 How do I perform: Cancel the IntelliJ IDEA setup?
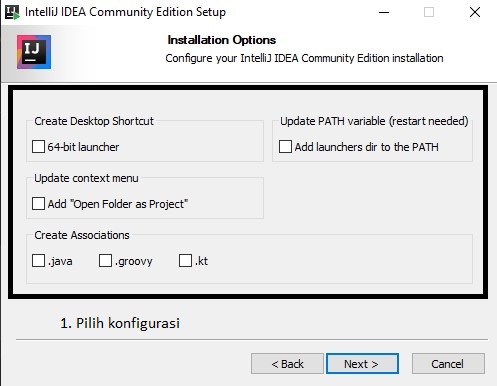click(x=448, y=364)
